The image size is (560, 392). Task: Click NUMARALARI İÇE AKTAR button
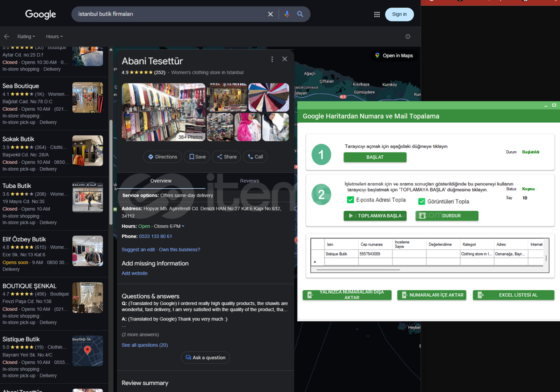click(x=432, y=295)
